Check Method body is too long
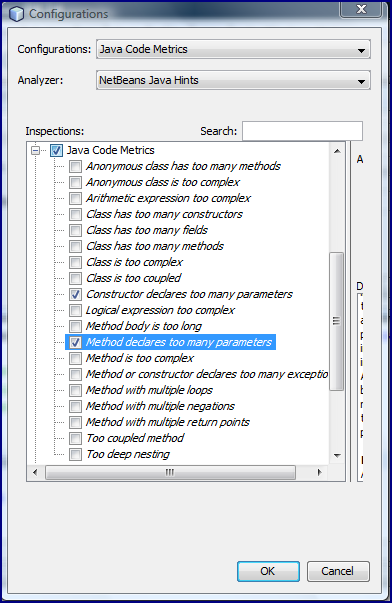This screenshot has width=392, height=603. pyautogui.click(x=75, y=326)
